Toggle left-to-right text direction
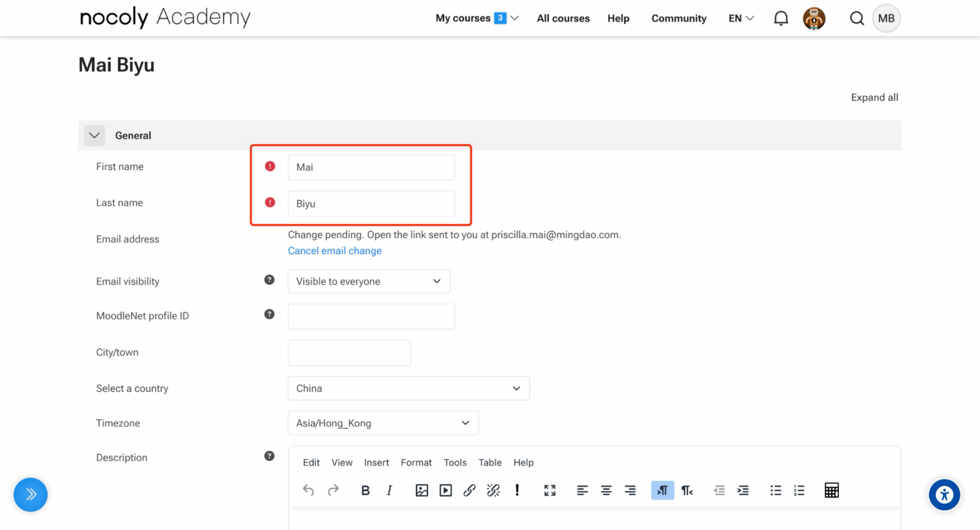This screenshot has height=530, width=980. click(x=662, y=490)
